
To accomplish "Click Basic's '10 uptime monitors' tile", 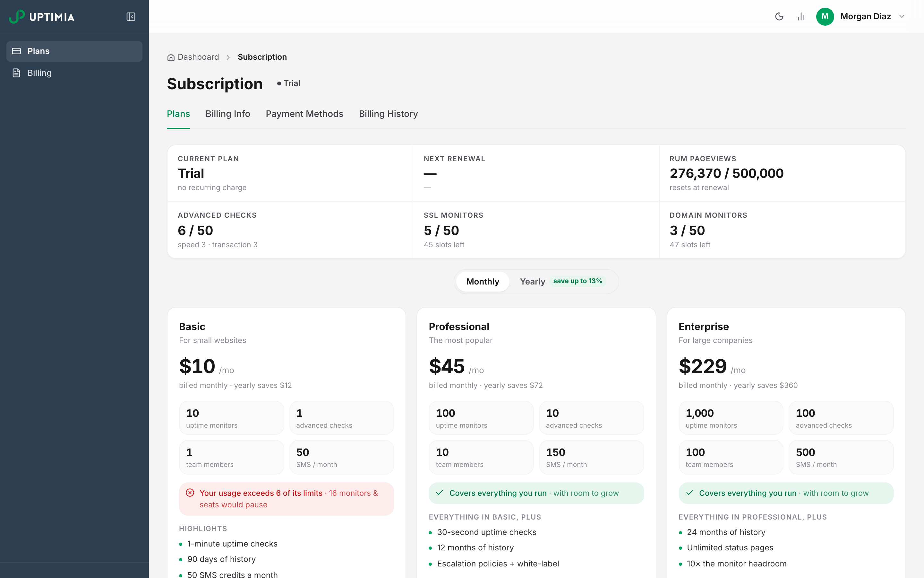I will pyautogui.click(x=231, y=418).
